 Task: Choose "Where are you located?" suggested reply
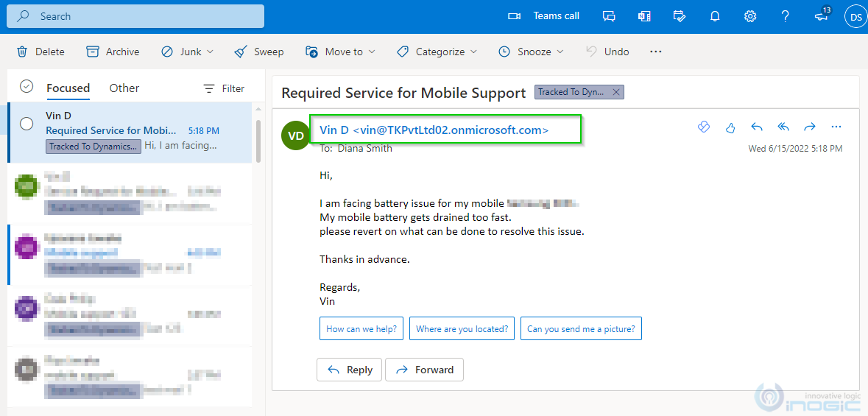tap(462, 329)
